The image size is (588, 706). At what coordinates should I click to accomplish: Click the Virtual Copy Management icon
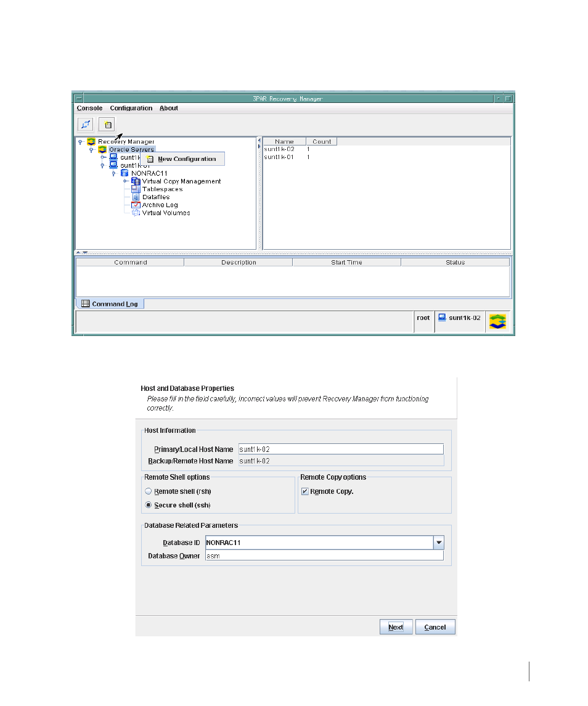point(136,181)
